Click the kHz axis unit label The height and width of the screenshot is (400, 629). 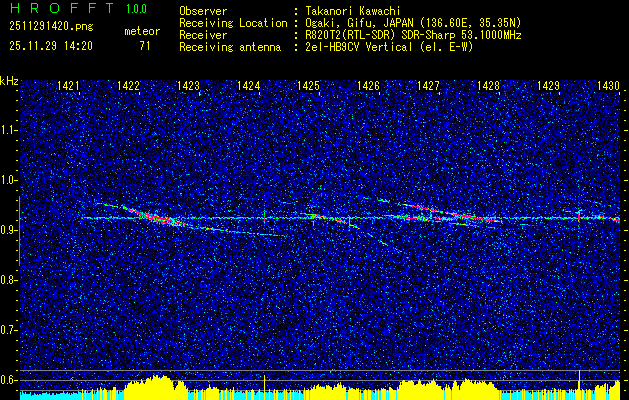[9, 81]
